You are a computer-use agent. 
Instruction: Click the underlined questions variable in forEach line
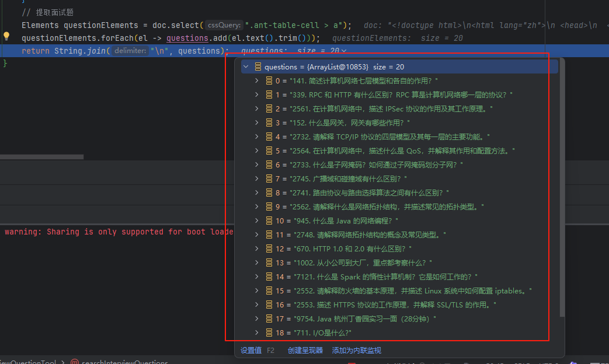click(x=187, y=38)
